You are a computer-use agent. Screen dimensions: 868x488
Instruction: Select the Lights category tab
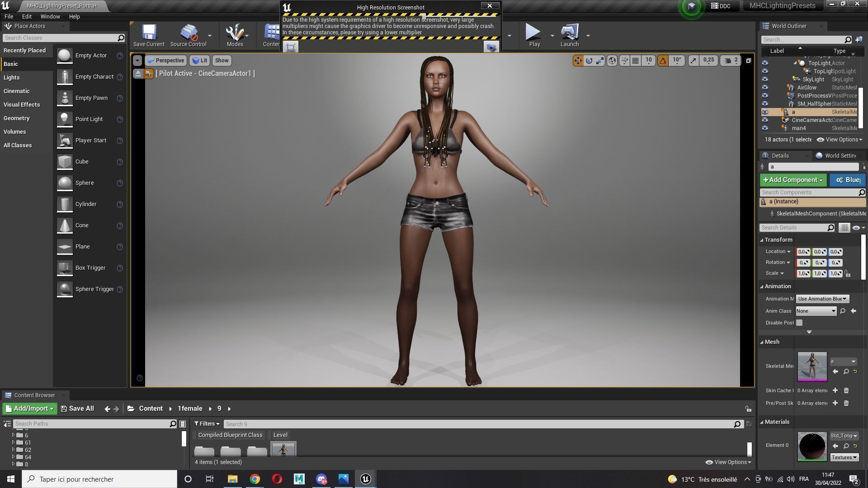(x=12, y=78)
